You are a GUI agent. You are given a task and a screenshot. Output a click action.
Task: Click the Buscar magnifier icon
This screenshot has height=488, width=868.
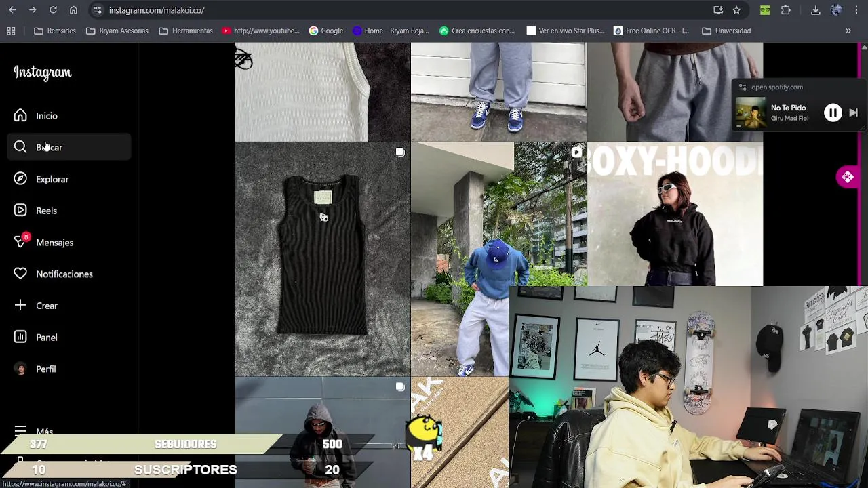[20, 147]
